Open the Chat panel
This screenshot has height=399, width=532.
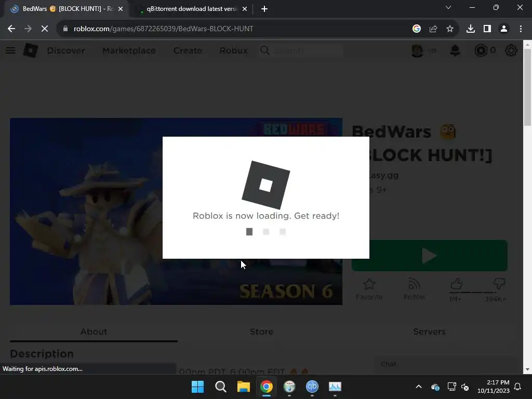click(x=445, y=364)
